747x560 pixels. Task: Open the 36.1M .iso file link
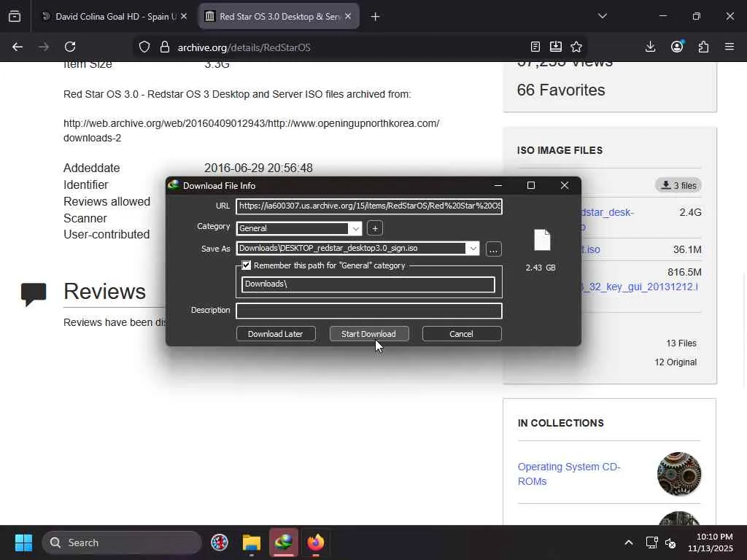coord(590,249)
